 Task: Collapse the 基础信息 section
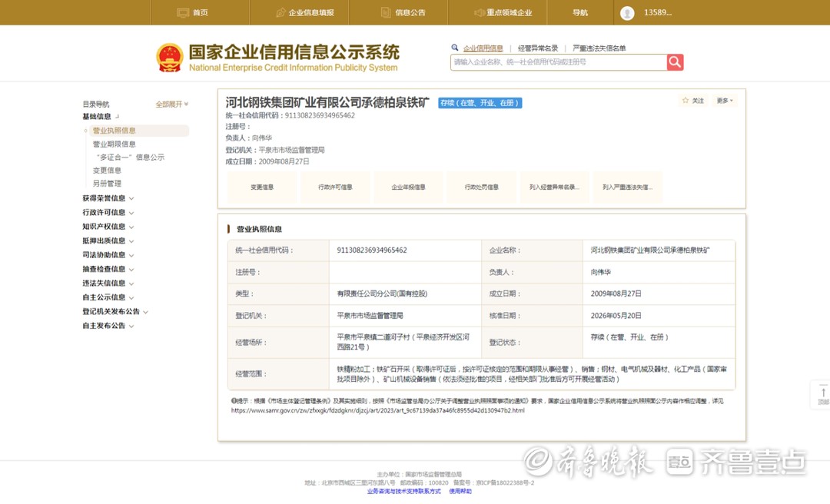(x=101, y=117)
